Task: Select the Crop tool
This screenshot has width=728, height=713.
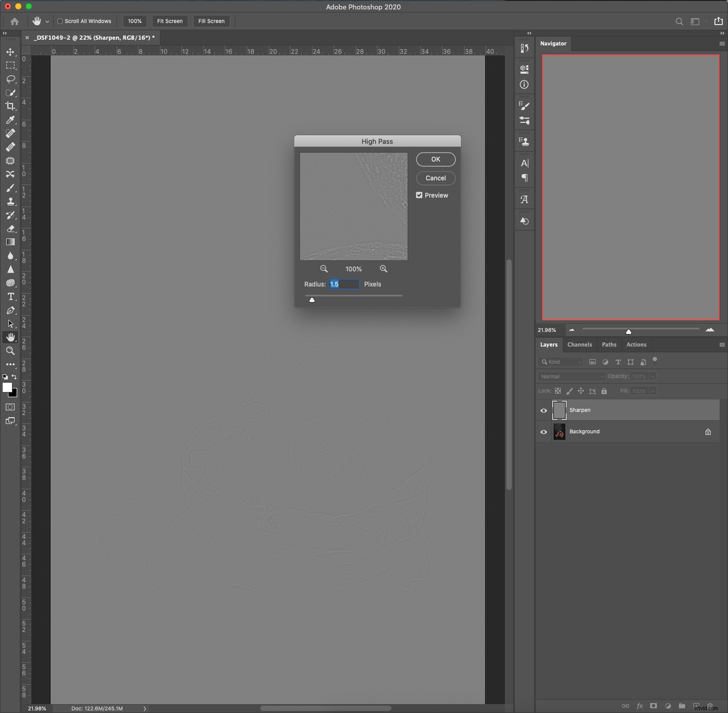Action: pyautogui.click(x=10, y=106)
